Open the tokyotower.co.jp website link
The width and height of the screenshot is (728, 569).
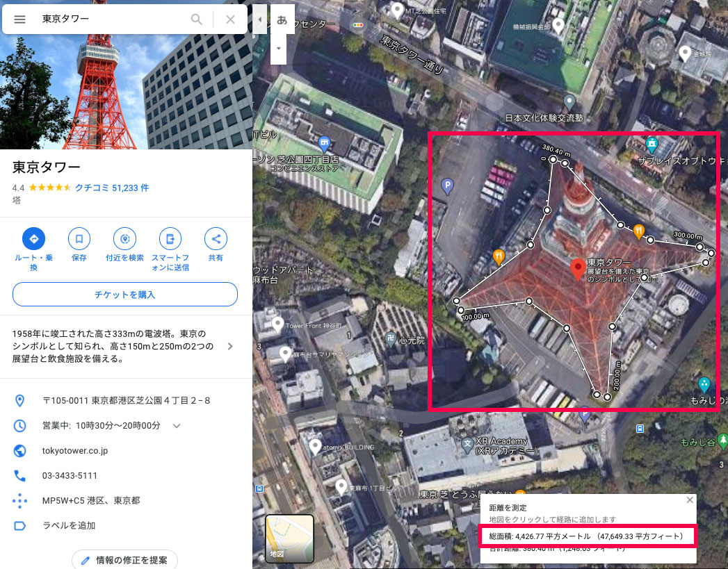[75, 451]
